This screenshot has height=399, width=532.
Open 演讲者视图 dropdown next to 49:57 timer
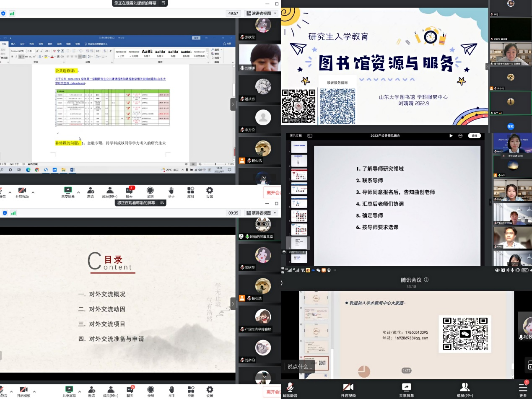(x=262, y=13)
